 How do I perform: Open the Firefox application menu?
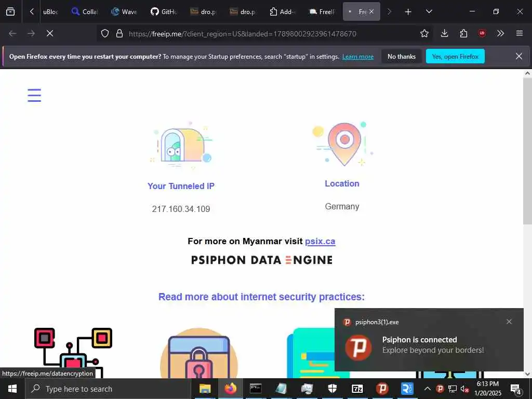tap(519, 33)
